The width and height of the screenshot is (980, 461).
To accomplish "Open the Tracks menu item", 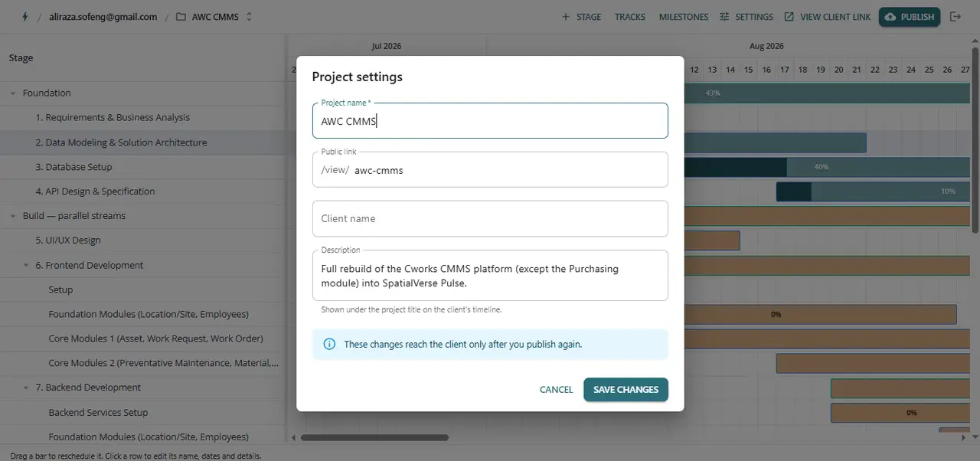I will pos(630,17).
